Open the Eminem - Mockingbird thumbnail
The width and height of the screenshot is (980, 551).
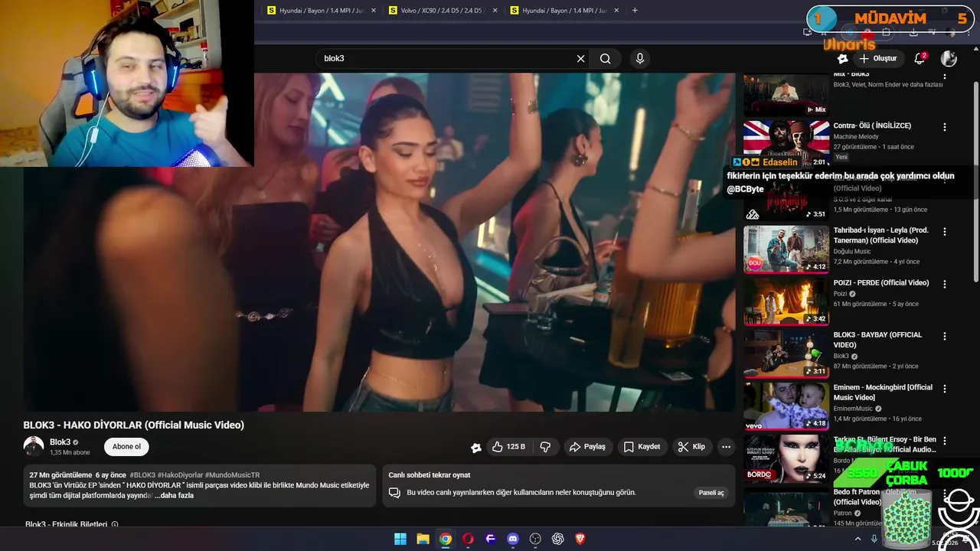pos(786,406)
